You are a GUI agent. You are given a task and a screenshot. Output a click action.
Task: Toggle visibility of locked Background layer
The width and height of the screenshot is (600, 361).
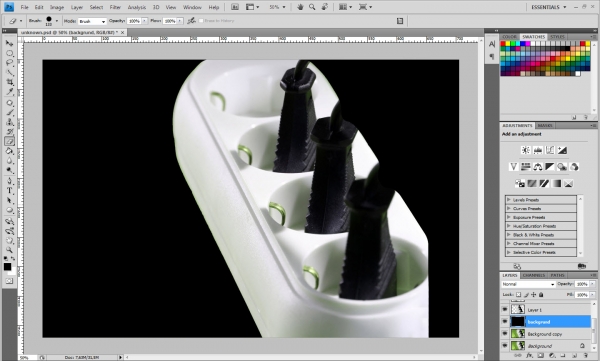(x=505, y=346)
